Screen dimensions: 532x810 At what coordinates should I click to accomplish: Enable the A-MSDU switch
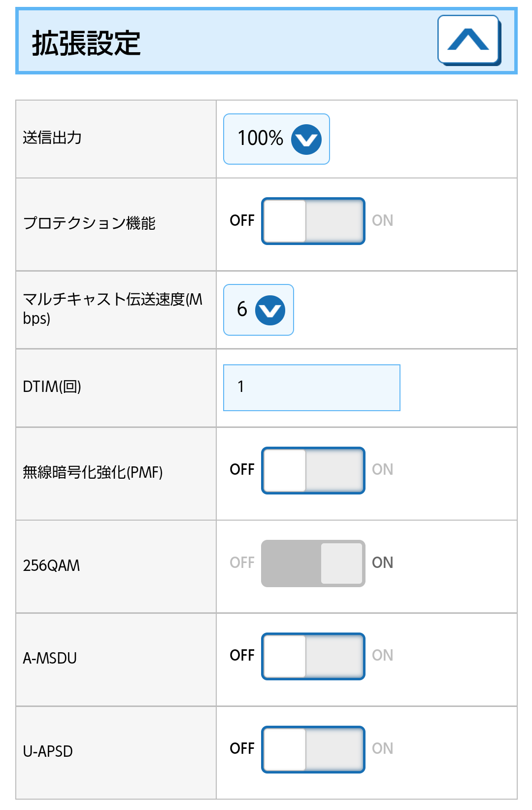click(313, 656)
